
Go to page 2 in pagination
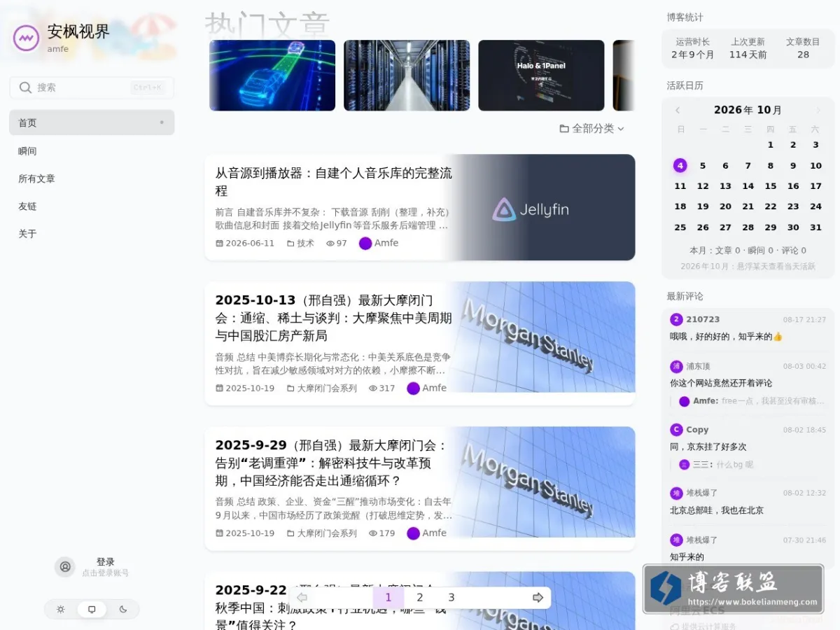(420, 598)
